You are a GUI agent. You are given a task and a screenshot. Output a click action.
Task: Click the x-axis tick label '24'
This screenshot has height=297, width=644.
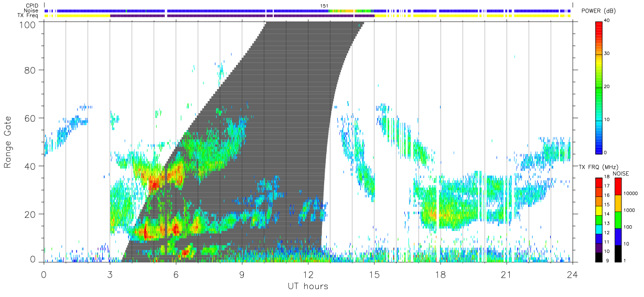[572, 274]
